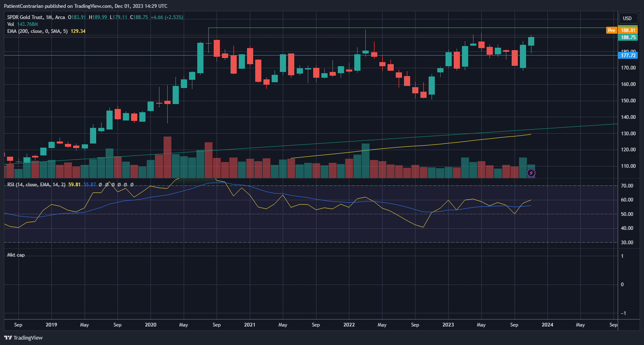The height and width of the screenshot is (345, 644).
Task: Click the 2021 label on time axis
Action: point(250,325)
